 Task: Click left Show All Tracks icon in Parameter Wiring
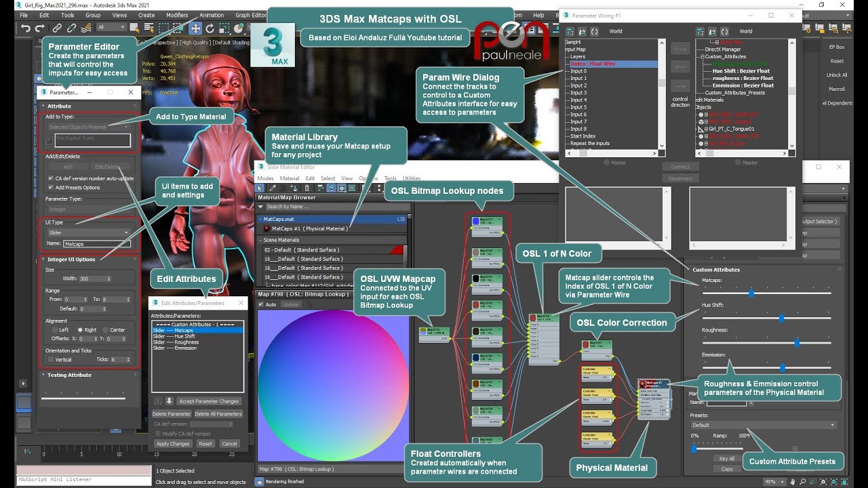570,31
